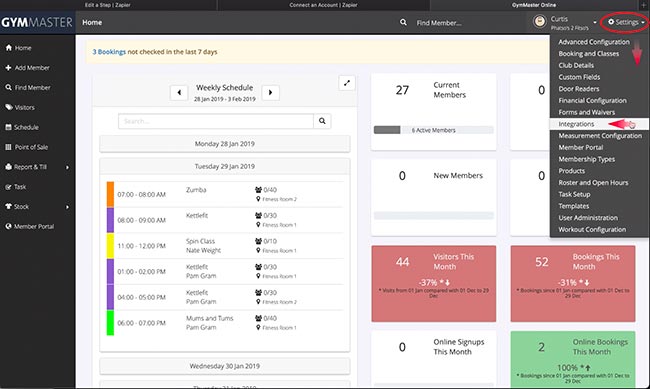Click the Home house icon in sidebar
The height and width of the screenshot is (389, 650).
click(x=9, y=48)
